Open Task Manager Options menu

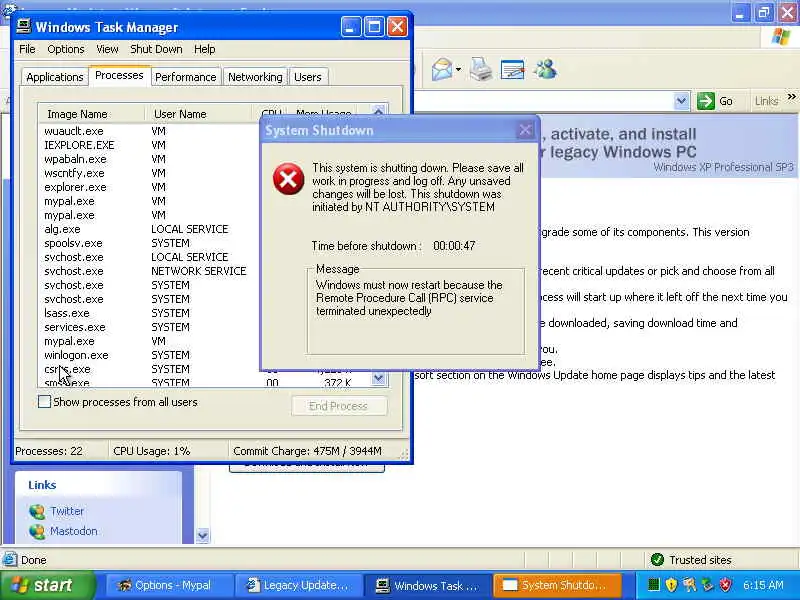[66, 49]
